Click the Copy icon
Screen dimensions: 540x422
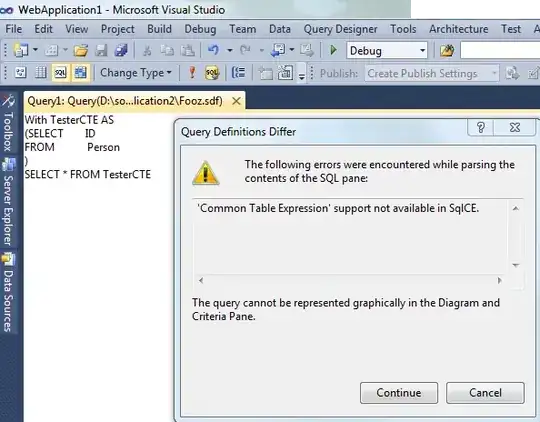[167, 51]
